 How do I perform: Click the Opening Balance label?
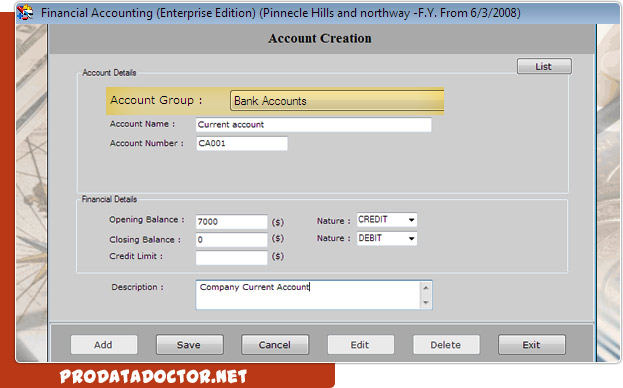147,220
